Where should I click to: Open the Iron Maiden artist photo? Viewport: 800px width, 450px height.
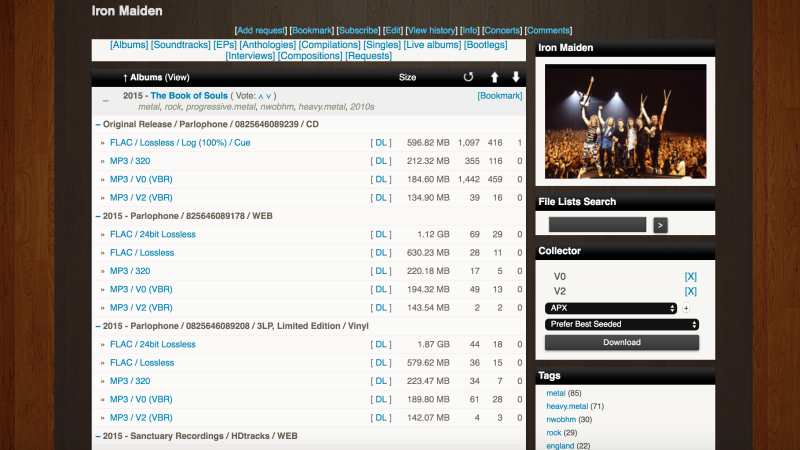point(626,121)
